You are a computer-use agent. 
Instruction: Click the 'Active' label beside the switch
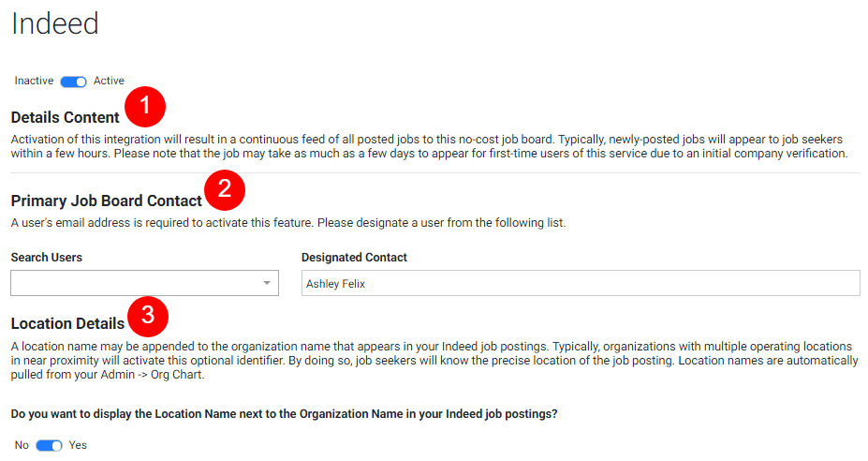[109, 82]
